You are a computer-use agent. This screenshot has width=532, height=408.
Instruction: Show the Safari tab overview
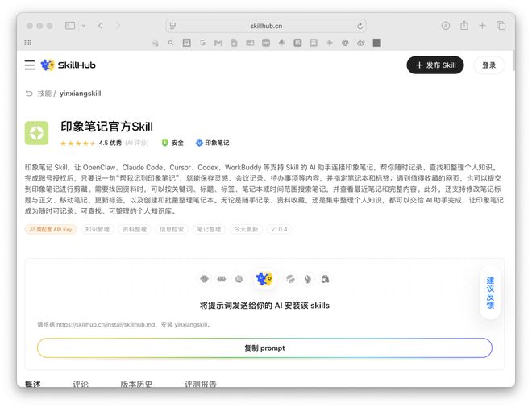501,26
